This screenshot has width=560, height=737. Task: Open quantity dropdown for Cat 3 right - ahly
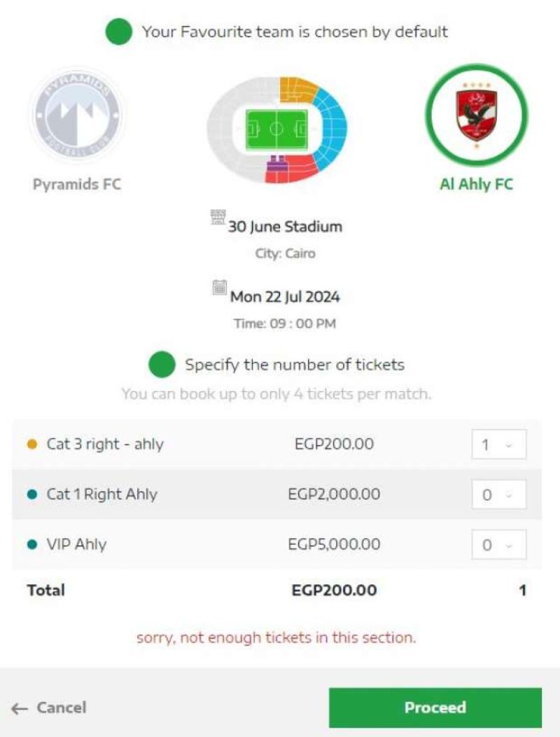[498, 445]
